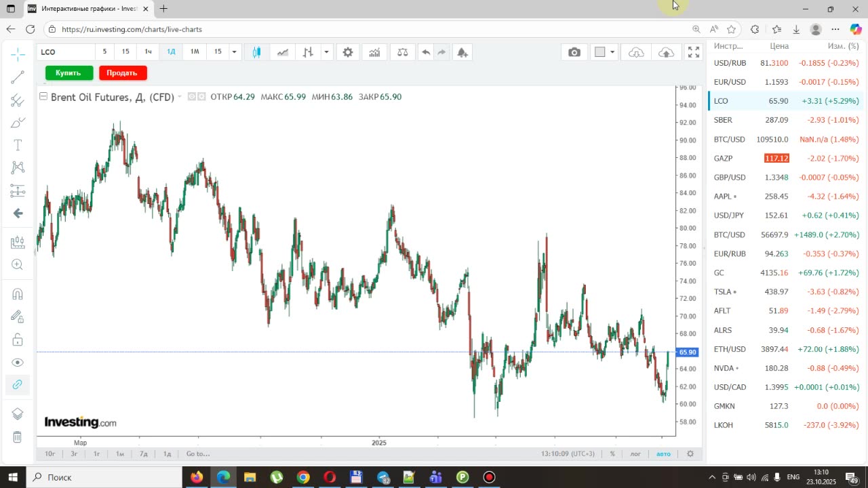The height and width of the screenshot is (488, 868).
Task: Select the brush drawing tool
Action: coord(18,123)
